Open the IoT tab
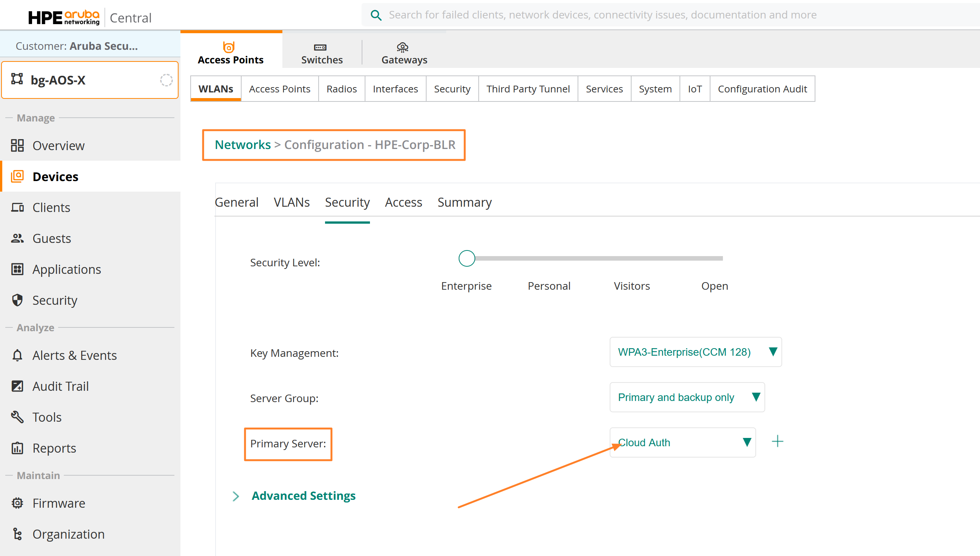Image resolution: width=980 pixels, height=556 pixels. pos(695,89)
